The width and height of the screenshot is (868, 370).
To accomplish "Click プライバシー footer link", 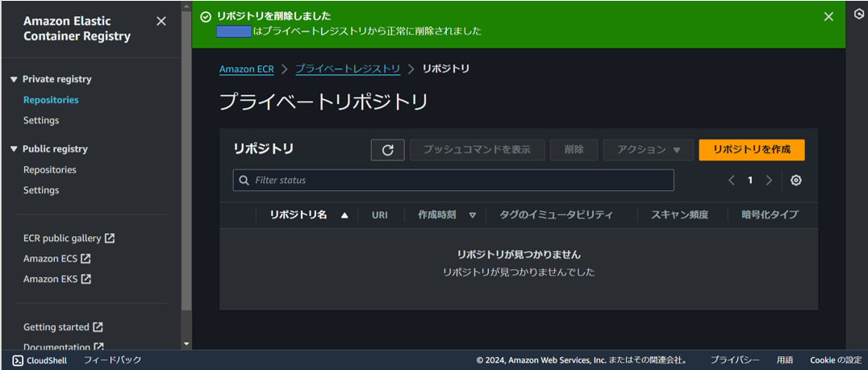I will tap(735, 360).
